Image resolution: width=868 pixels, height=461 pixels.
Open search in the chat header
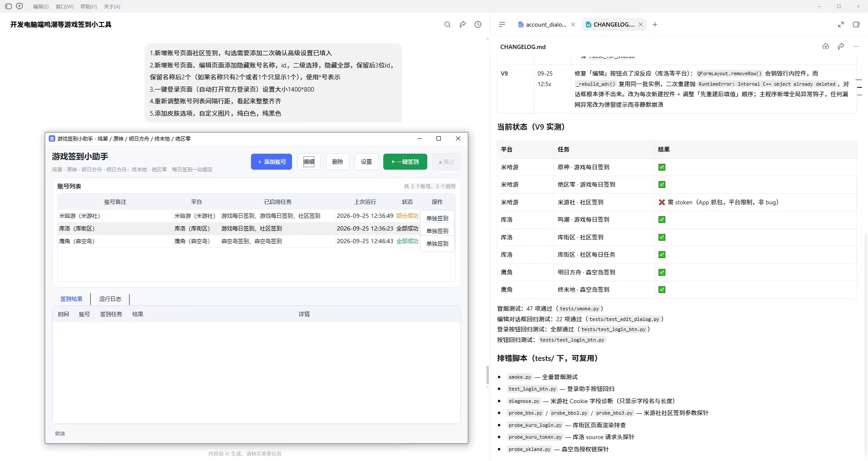[x=448, y=24]
